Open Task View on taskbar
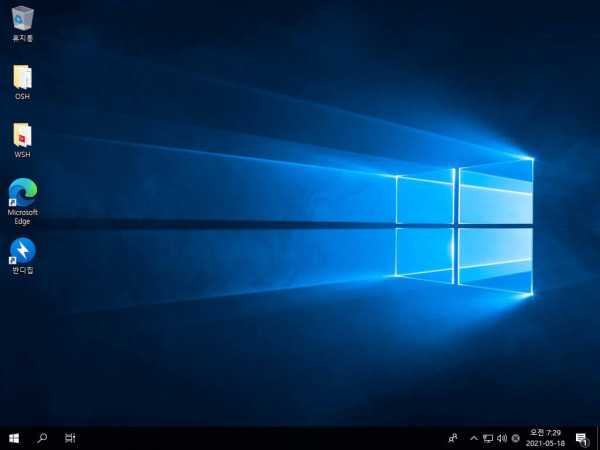The image size is (600, 450). 70,438
